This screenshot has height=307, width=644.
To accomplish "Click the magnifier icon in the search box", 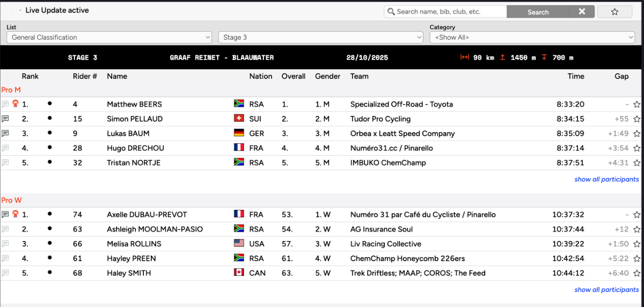I will (x=391, y=12).
